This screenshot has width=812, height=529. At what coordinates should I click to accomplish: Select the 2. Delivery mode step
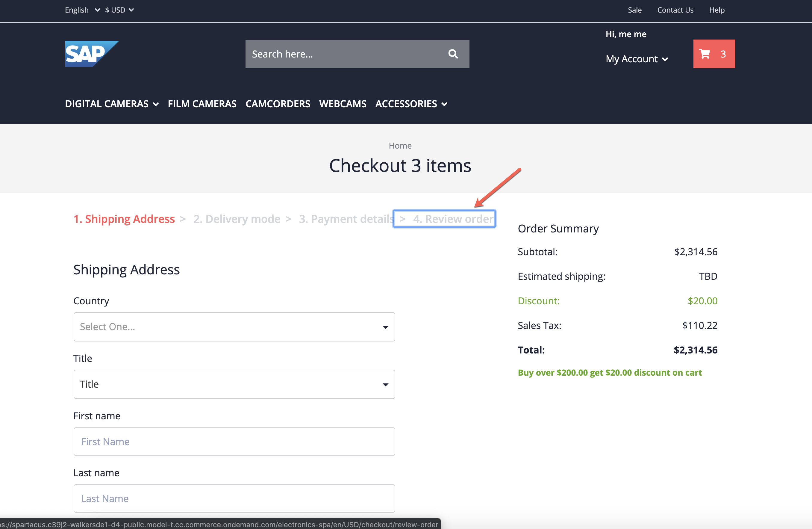coord(237,219)
